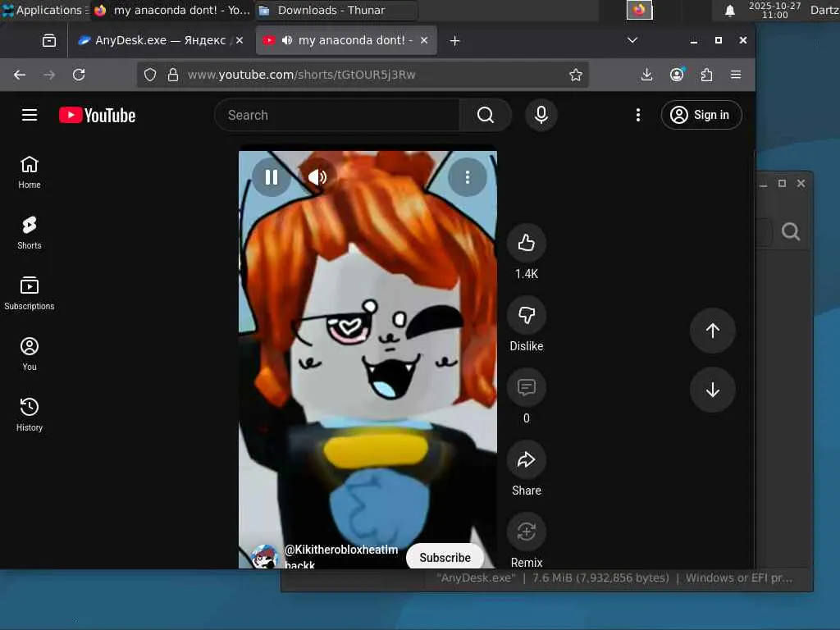Reload the current page
The height and width of the screenshot is (630, 840).
(x=79, y=75)
